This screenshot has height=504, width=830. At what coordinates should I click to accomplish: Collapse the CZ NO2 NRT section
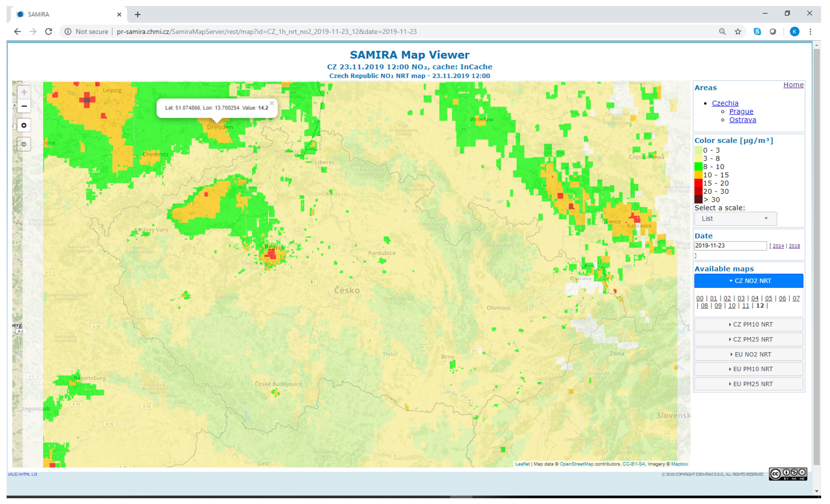tap(749, 281)
